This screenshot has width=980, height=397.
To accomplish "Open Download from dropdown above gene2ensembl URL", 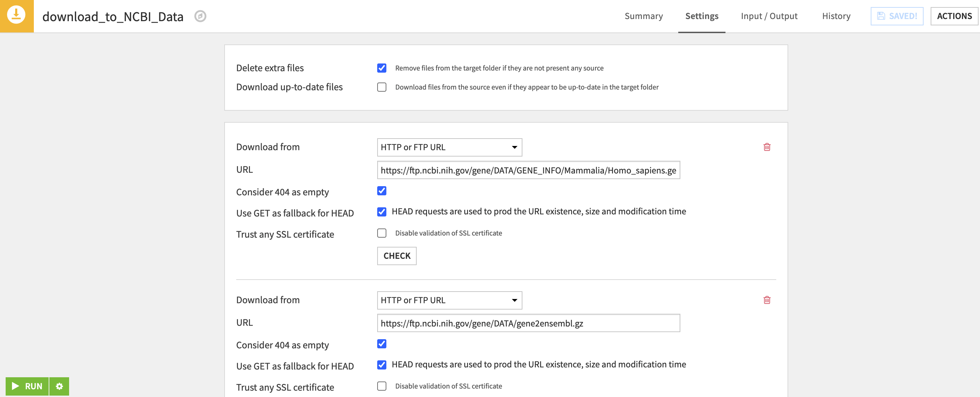I will pyautogui.click(x=449, y=300).
